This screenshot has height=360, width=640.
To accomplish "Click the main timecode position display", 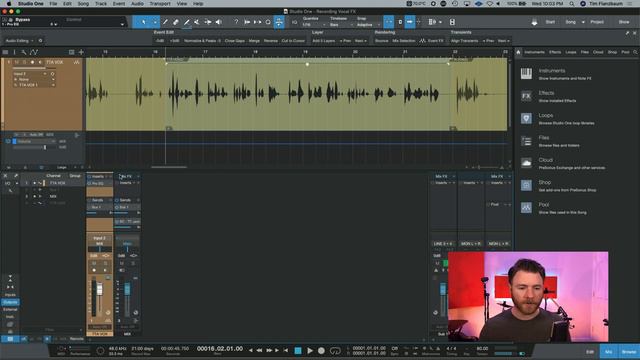I will coord(220,349).
